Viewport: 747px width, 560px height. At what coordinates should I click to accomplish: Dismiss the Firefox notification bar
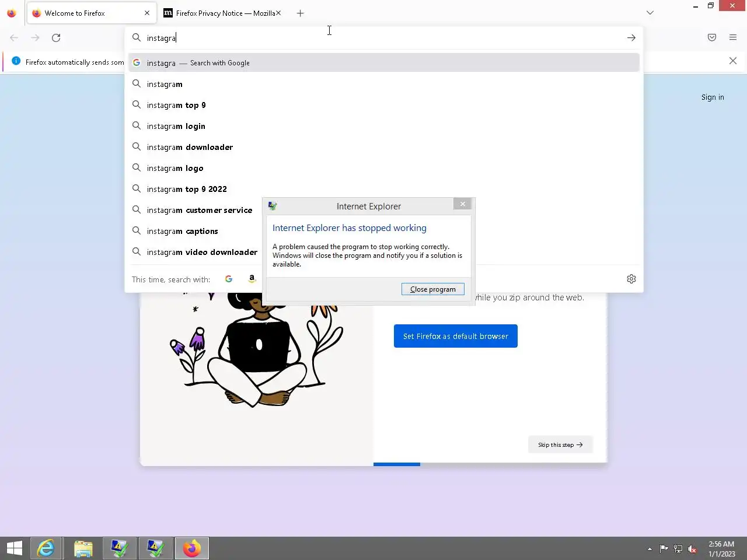[x=733, y=61]
